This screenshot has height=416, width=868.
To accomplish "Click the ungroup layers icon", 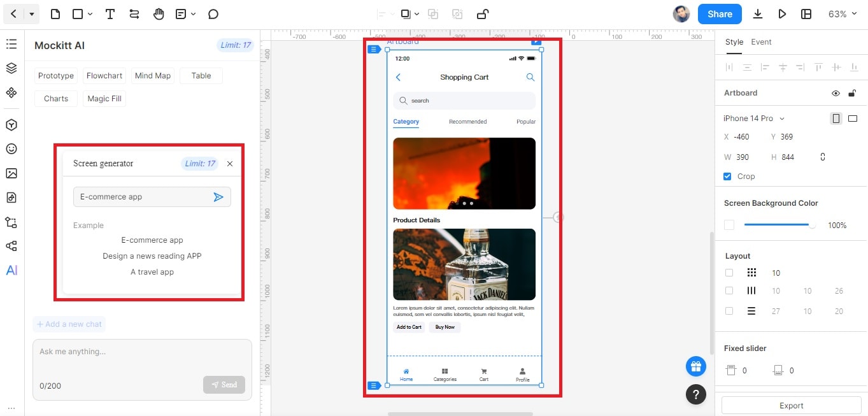I will tap(457, 13).
